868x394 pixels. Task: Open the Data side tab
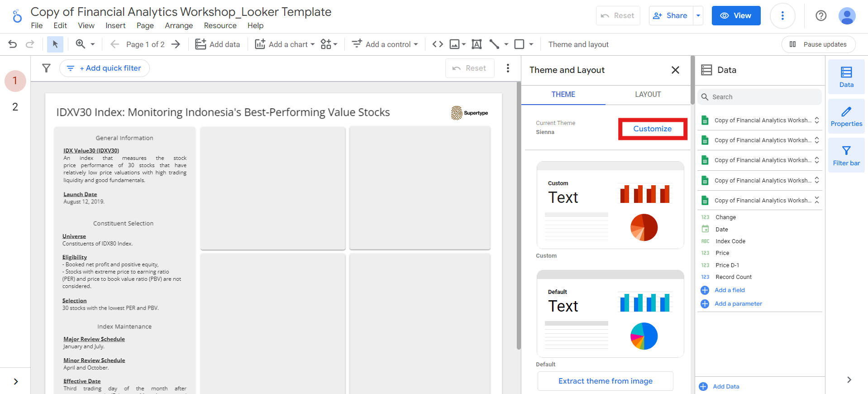click(x=846, y=77)
